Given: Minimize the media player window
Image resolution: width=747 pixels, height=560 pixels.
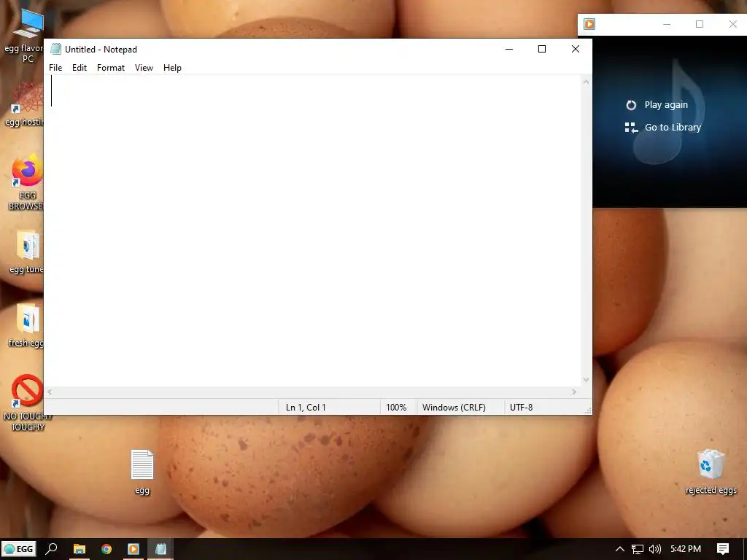Looking at the screenshot, I should point(667,24).
